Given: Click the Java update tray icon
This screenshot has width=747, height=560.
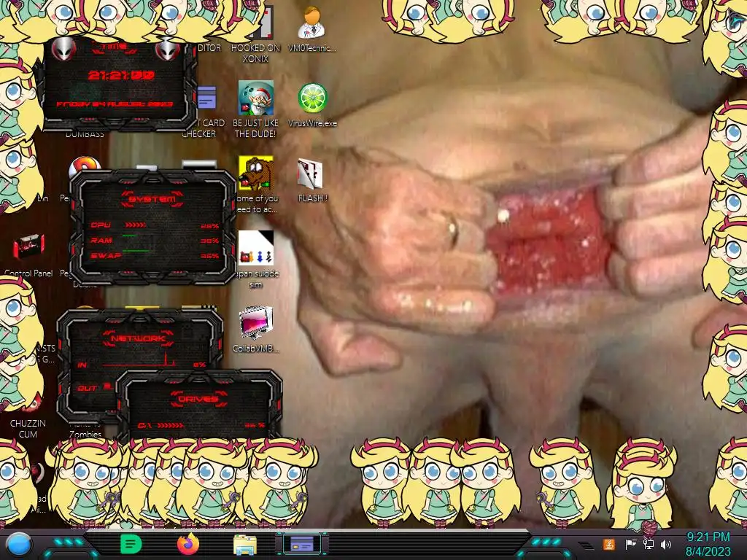Looking at the screenshot, I should [609, 544].
